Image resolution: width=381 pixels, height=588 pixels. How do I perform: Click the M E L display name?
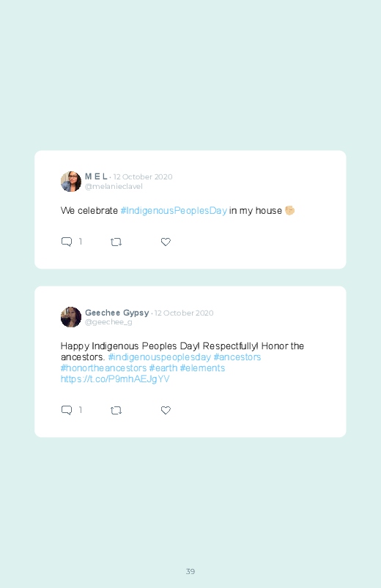coord(96,176)
